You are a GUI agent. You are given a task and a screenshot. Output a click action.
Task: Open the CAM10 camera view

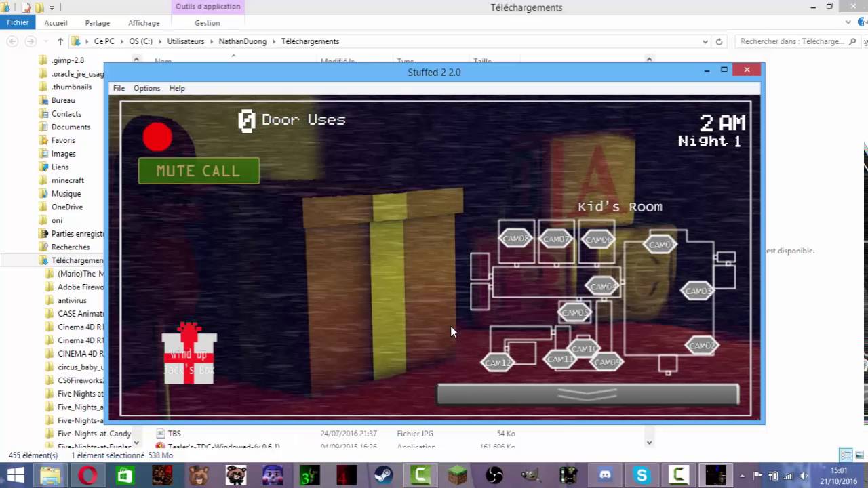pos(583,348)
